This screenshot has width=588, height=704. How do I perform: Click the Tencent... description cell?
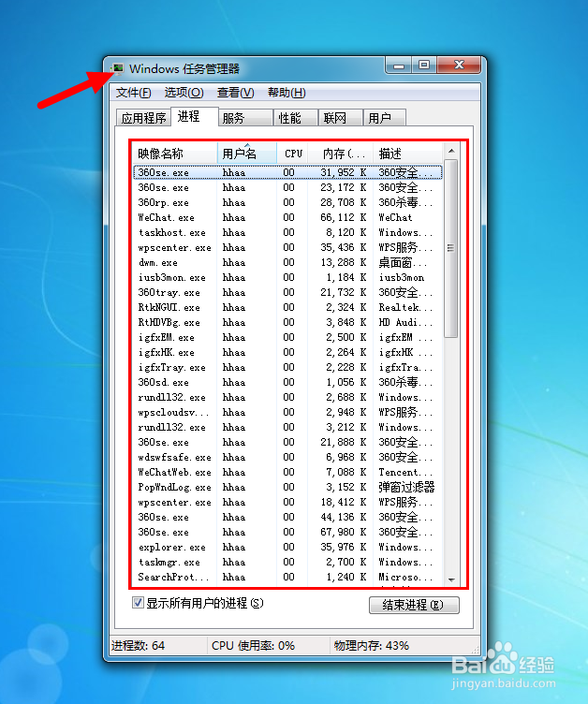[405, 473]
